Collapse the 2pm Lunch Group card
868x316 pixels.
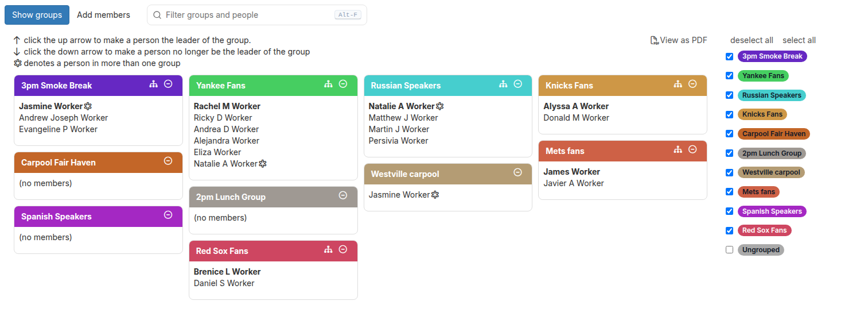tap(343, 195)
